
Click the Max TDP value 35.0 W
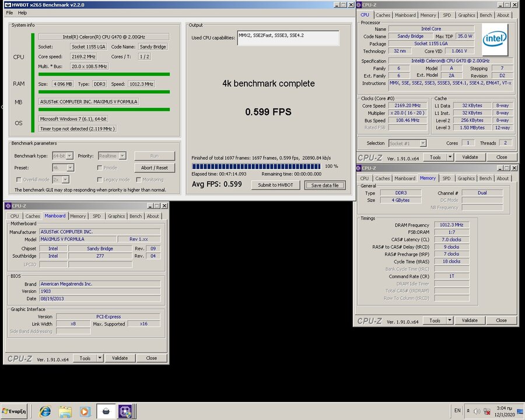click(x=465, y=36)
